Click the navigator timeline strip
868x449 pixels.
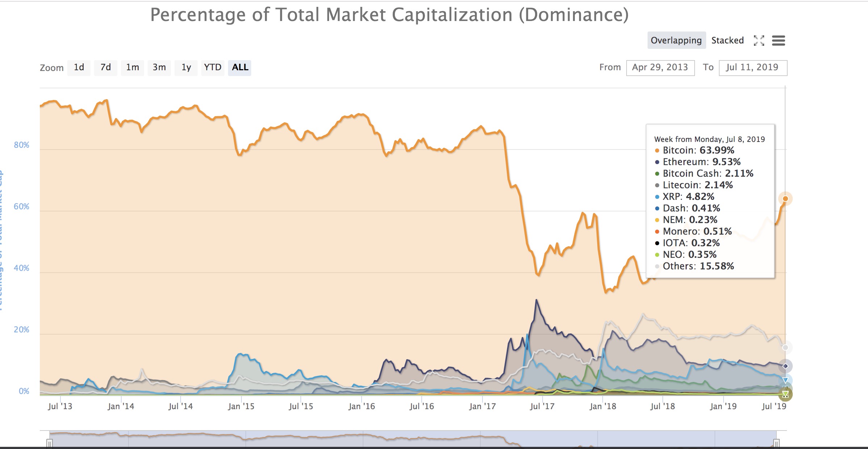[x=413, y=439]
